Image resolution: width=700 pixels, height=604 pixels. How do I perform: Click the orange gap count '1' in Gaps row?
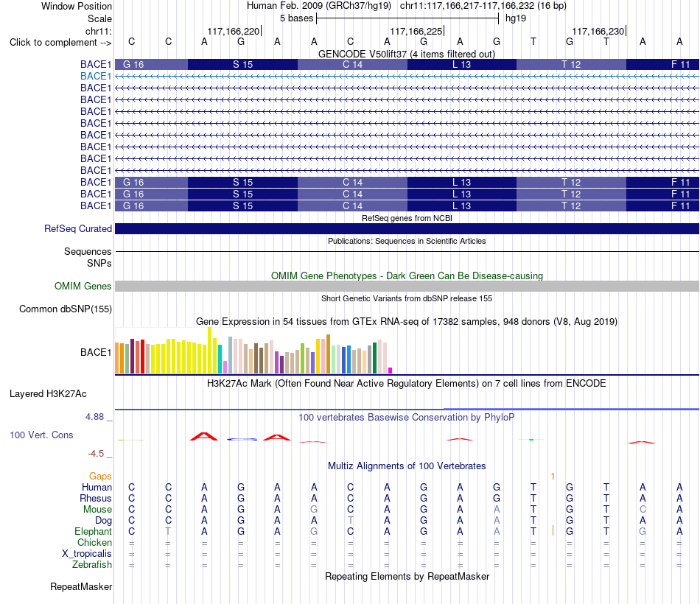click(x=553, y=477)
